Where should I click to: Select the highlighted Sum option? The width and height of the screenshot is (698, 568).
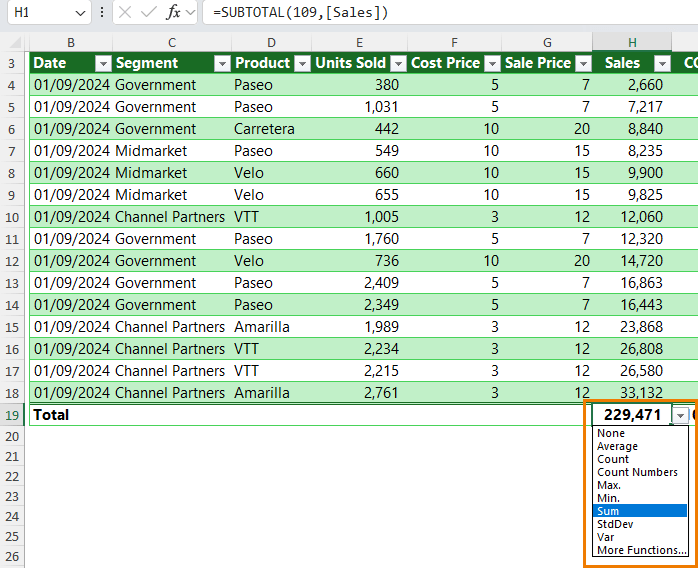pyautogui.click(x=640, y=511)
